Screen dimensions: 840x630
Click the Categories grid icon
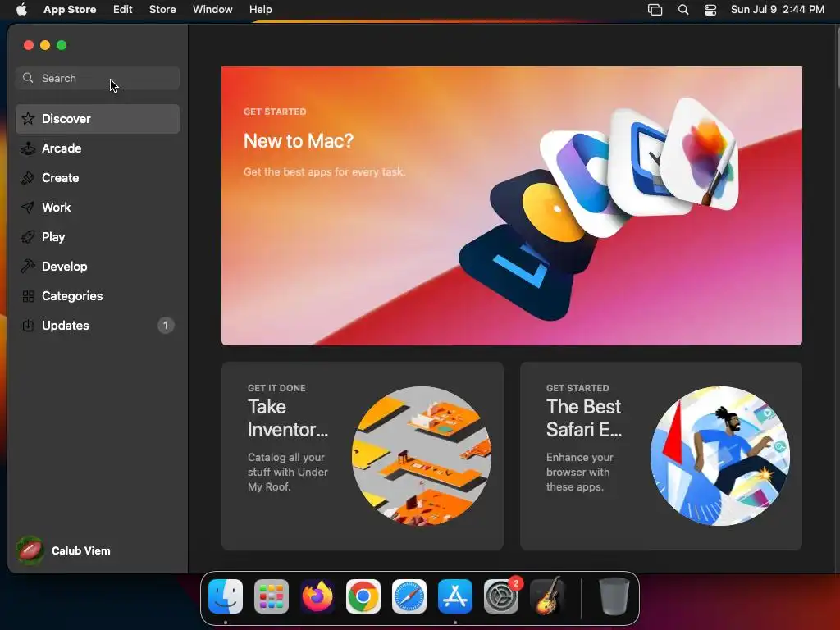tap(28, 295)
